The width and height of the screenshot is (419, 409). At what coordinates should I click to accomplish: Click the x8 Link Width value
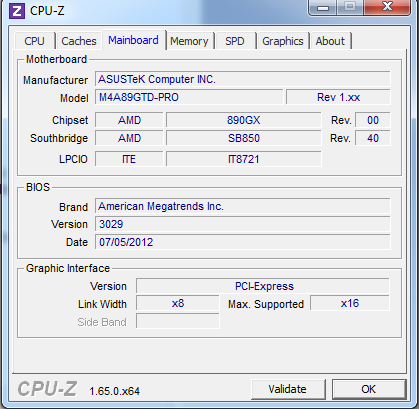pyautogui.click(x=178, y=304)
